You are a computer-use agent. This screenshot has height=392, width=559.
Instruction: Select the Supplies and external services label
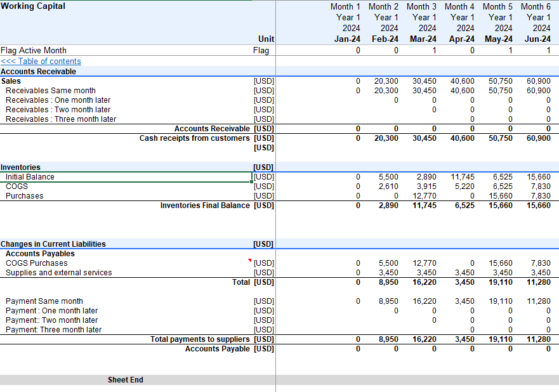pos(58,273)
